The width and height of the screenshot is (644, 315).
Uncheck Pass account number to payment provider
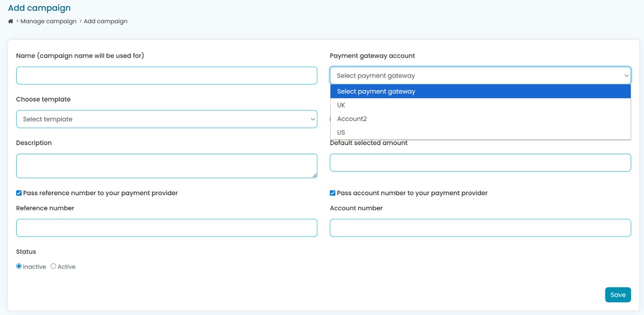(x=333, y=193)
